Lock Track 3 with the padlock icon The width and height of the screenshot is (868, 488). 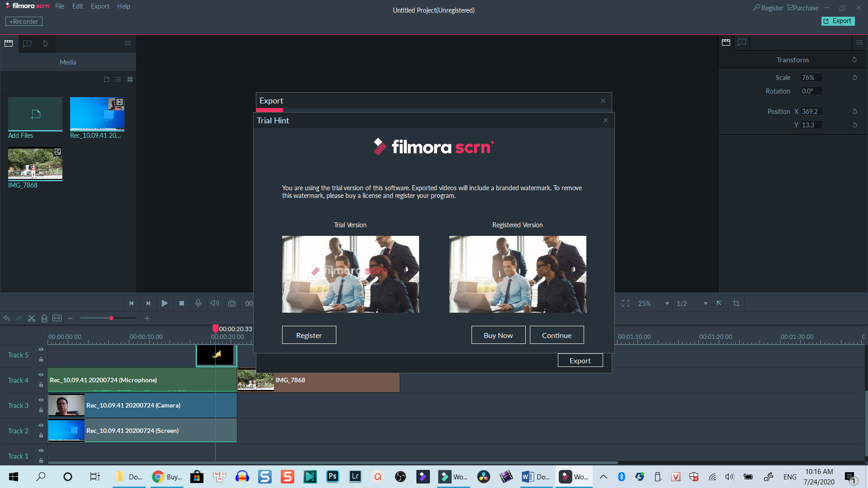41,410
